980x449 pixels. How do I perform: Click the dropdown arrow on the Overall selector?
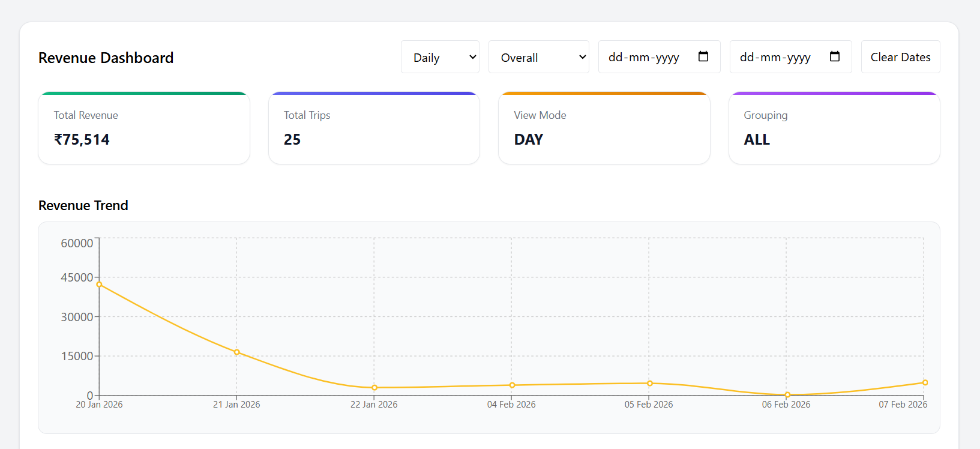coord(581,57)
